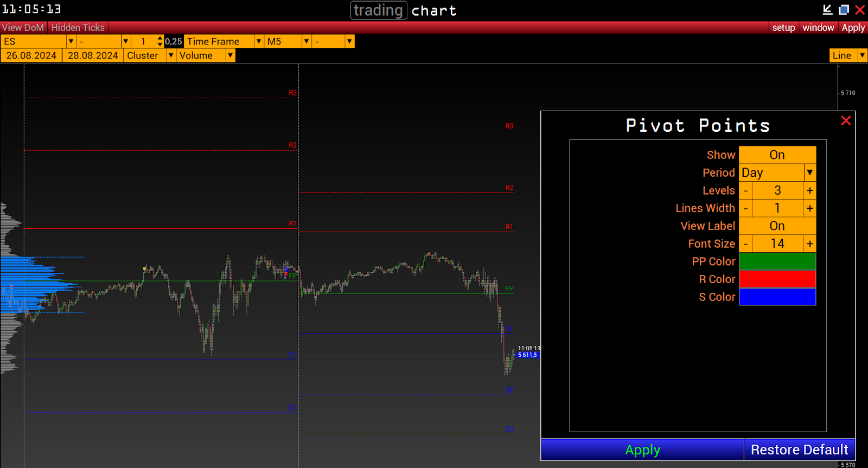Decrease the pivot Levels value
This screenshot has height=468, width=868.
[745, 191]
